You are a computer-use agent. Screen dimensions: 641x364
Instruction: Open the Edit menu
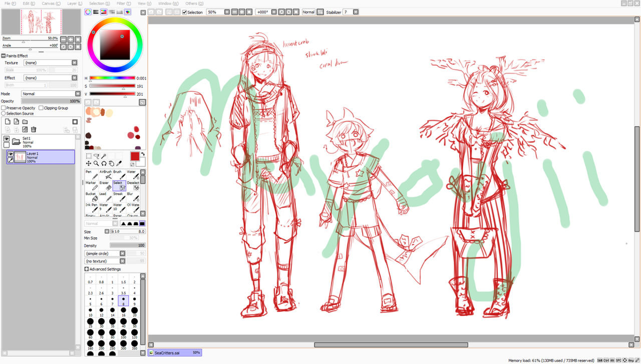(x=28, y=4)
